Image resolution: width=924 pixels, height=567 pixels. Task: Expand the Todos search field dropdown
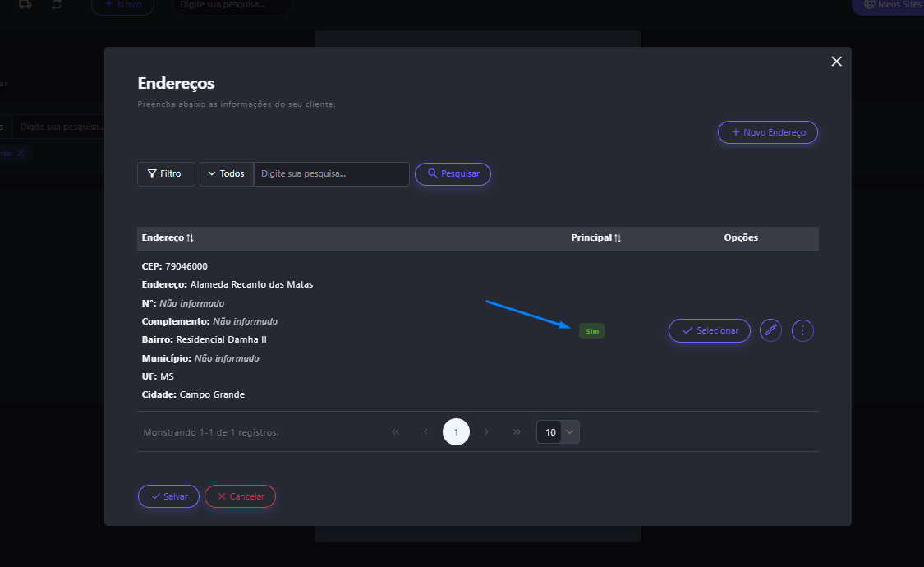[227, 174]
